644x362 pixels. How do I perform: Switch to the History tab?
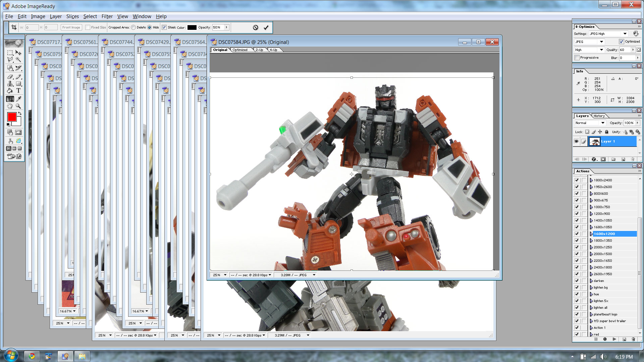click(599, 116)
